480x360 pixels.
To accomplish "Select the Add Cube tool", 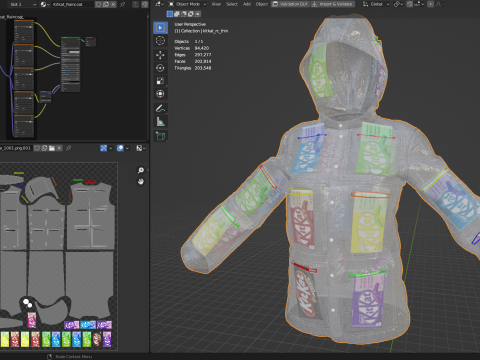I will click(x=160, y=136).
